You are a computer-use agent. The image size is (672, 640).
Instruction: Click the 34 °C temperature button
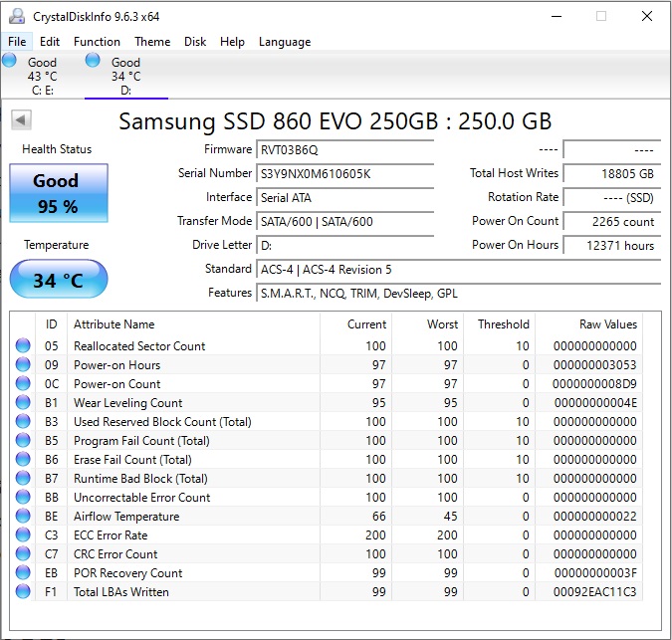coord(59,280)
